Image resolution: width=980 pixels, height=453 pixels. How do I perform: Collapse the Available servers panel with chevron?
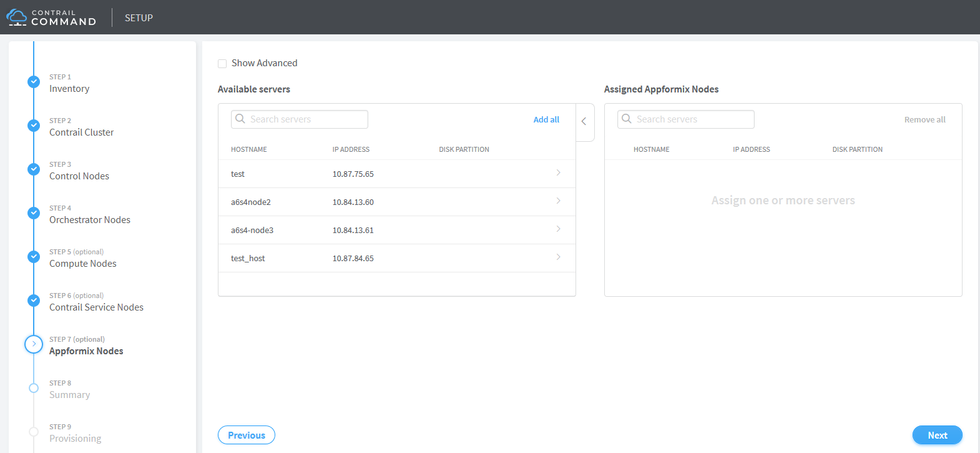click(x=584, y=122)
